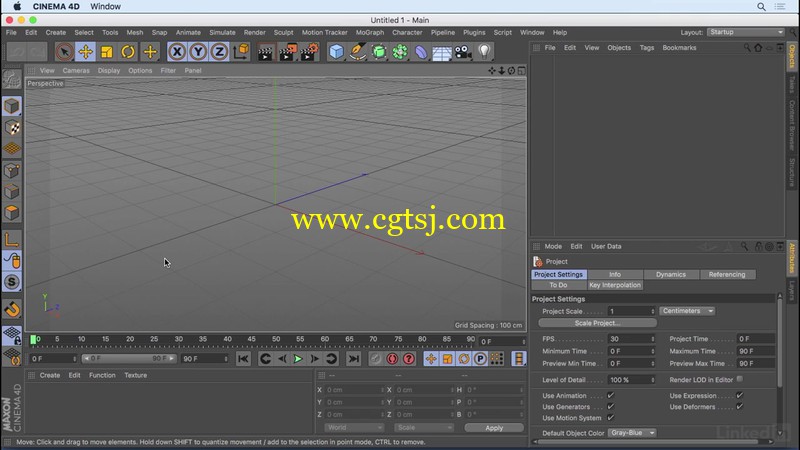
Task: Enable Polygons mode
Action: (12, 213)
